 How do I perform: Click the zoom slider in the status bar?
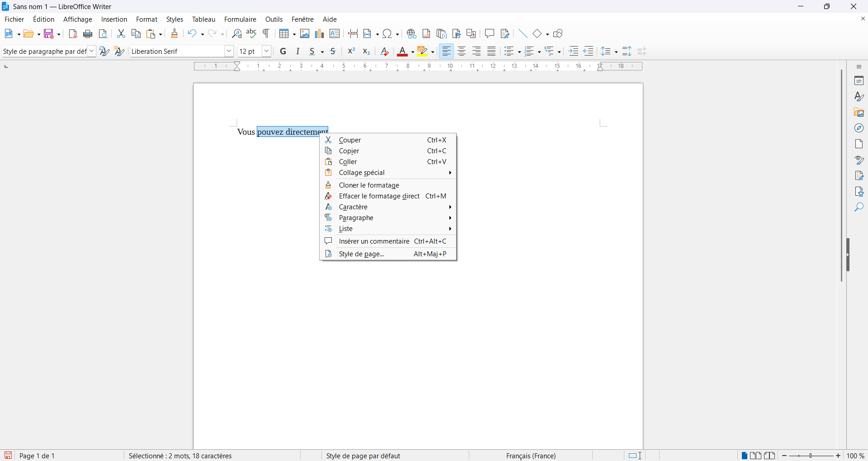[x=811, y=456]
